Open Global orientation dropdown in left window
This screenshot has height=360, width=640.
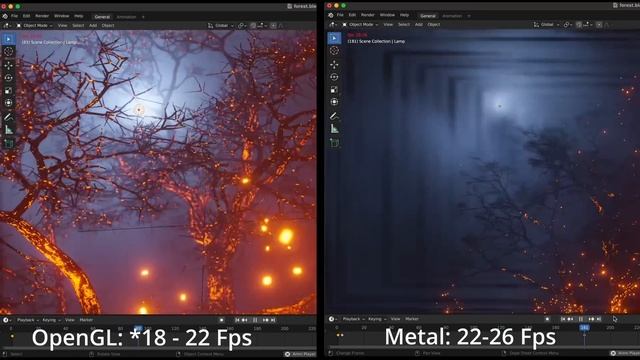tap(221, 25)
